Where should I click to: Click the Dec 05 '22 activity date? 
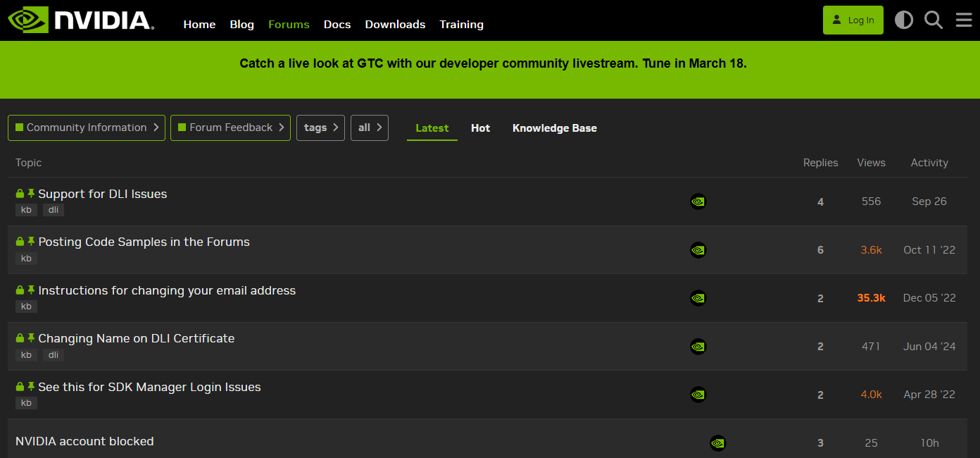(929, 298)
